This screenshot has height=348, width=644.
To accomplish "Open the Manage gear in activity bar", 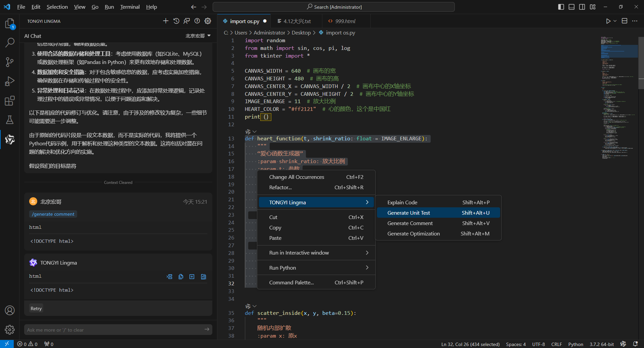I will point(10,330).
